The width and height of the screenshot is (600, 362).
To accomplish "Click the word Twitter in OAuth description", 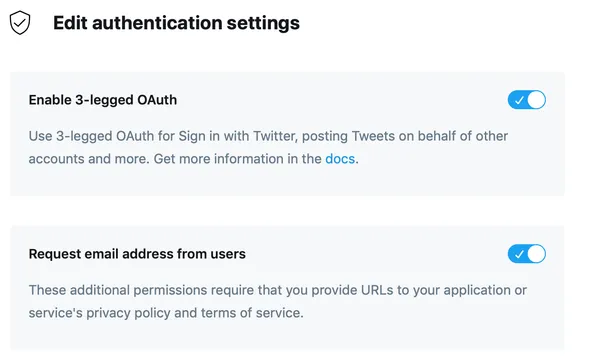I will click(276, 136).
